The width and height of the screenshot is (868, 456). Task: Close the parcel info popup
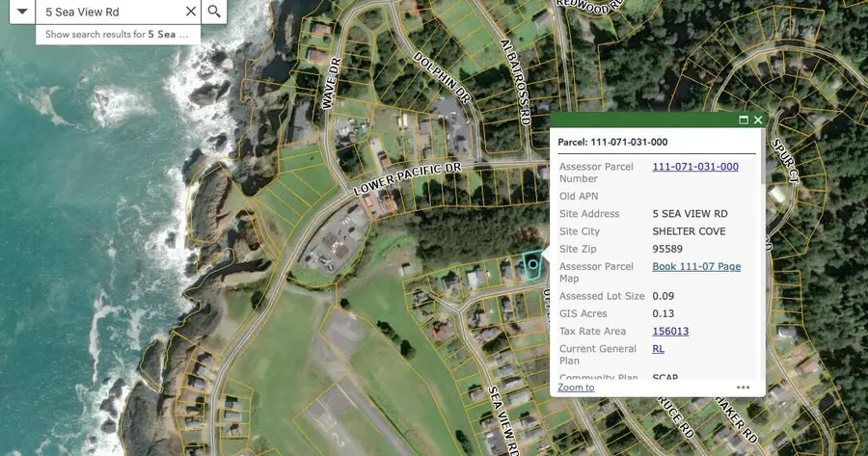tap(758, 121)
